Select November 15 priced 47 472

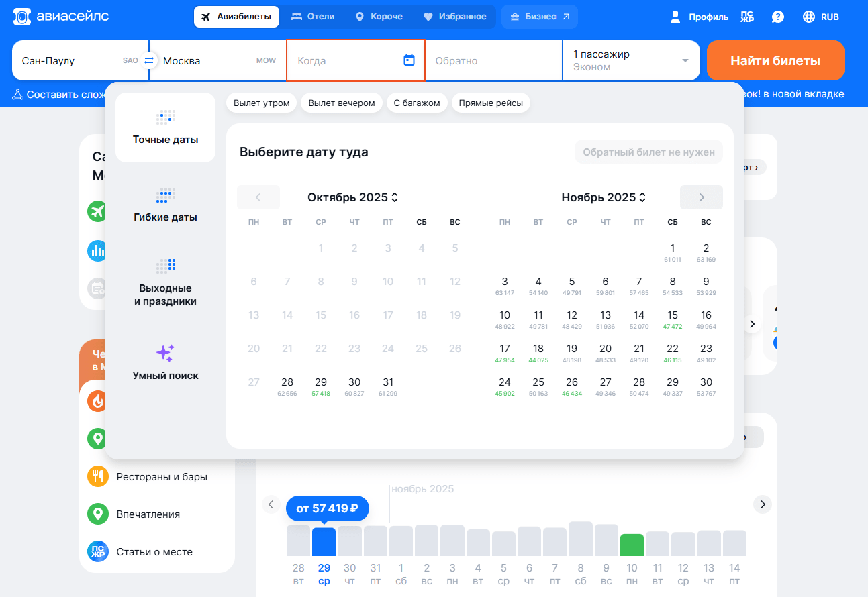(x=673, y=319)
